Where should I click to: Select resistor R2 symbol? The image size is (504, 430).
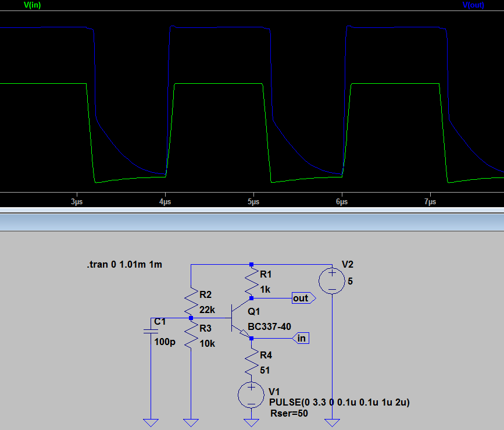click(191, 301)
